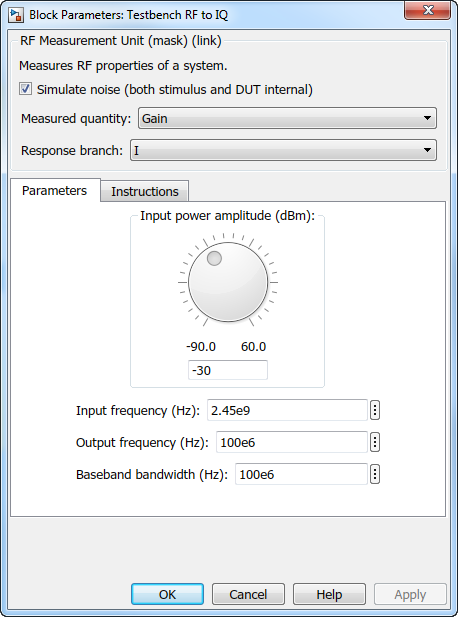The image size is (458, 617).
Task: Click the Baseband bandwidth field
Action: tap(301, 474)
